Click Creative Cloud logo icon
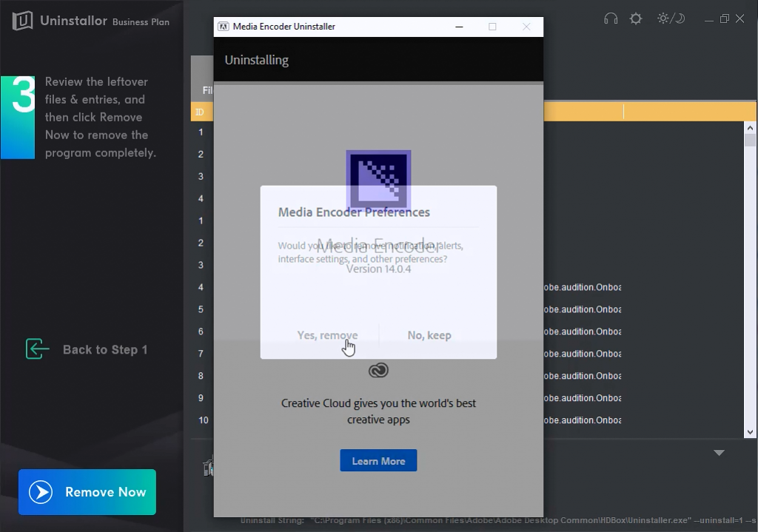758x532 pixels. click(378, 370)
